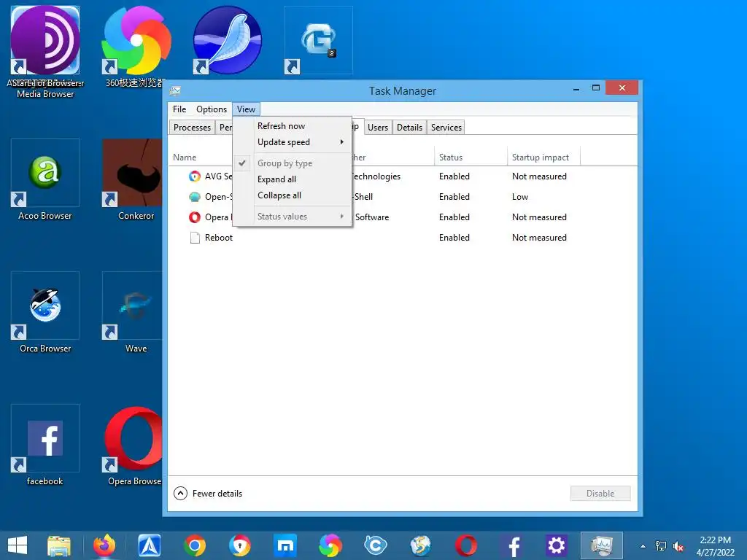Collapse Task Manager with Fewer details
The image size is (747, 560).
208,494
